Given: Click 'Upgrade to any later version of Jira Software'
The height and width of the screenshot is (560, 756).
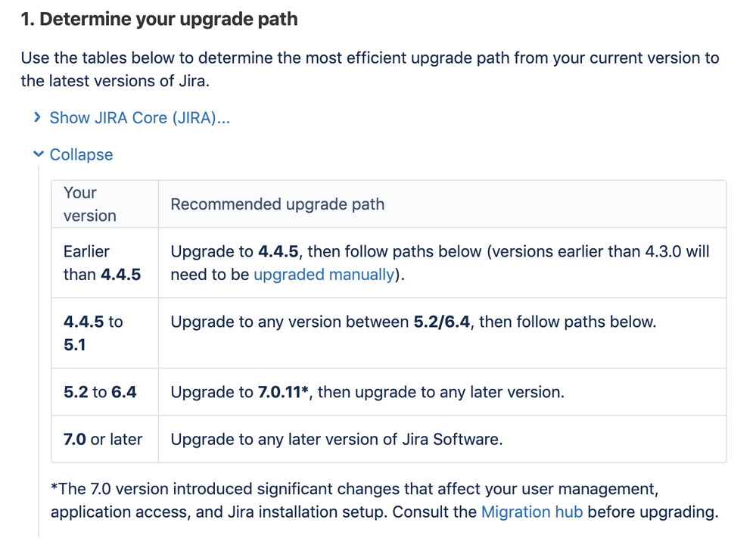Looking at the screenshot, I should point(442,440).
